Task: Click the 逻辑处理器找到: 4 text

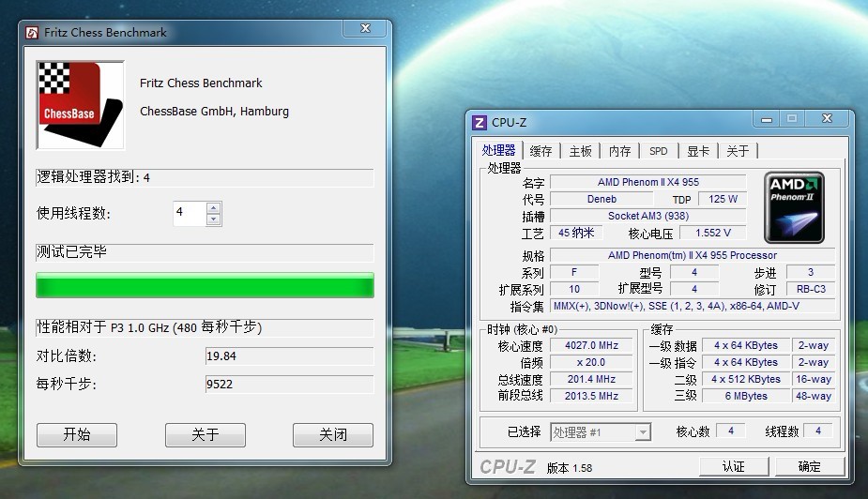Action: (x=93, y=177)
